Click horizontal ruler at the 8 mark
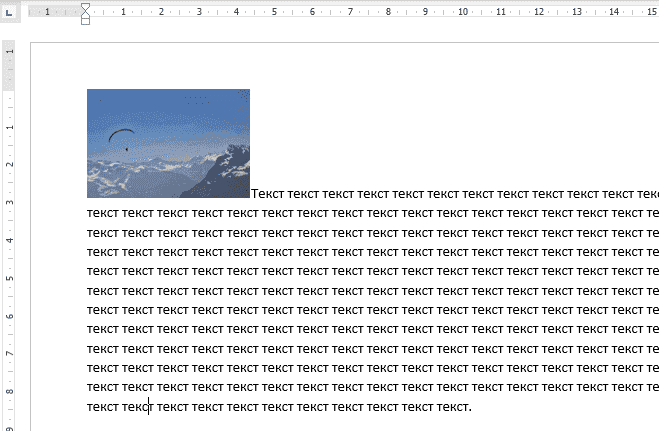 pyautogui.click(x=387, y=12)
